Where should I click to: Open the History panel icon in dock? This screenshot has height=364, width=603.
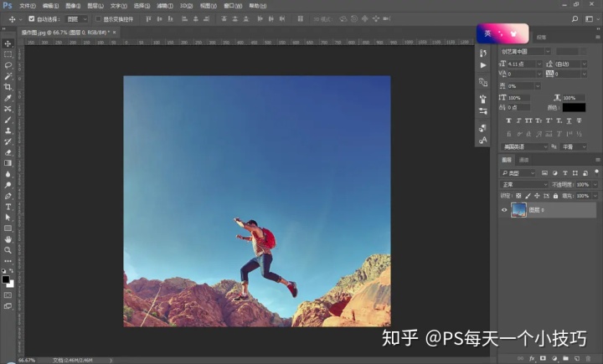[x=483, y=53]
